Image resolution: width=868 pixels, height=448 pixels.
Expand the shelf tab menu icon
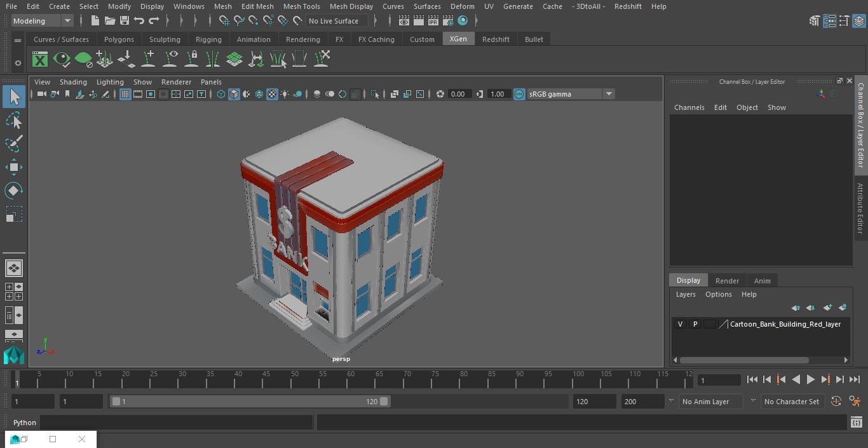pyautogui.click(x=18, y=40)
